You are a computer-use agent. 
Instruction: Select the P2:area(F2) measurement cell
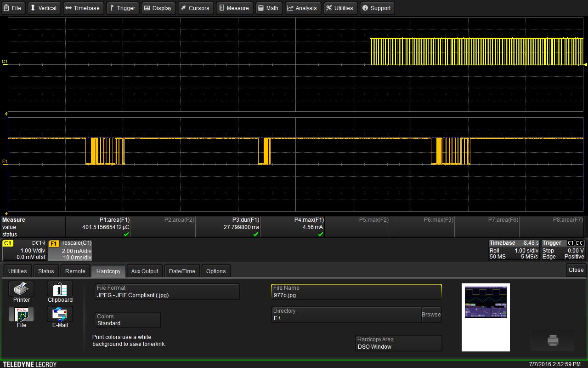pos(163,227)
